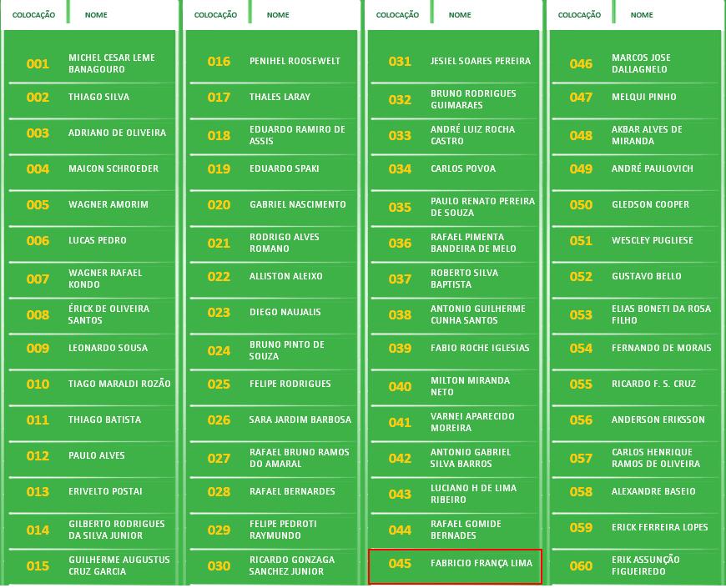The width and height of the screenshot is (726, 588).
Task: Click the name Leonardo Sousa
Action: click(x=108, y=348)
